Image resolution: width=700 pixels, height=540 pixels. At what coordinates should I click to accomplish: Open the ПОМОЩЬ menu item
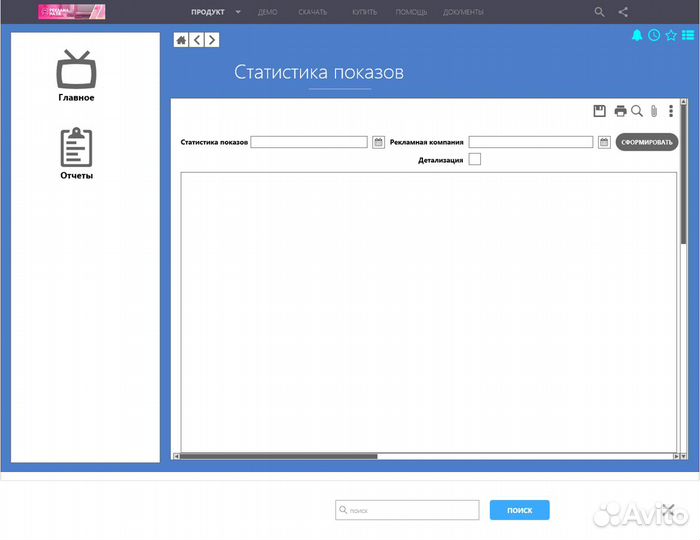point(411,12)
